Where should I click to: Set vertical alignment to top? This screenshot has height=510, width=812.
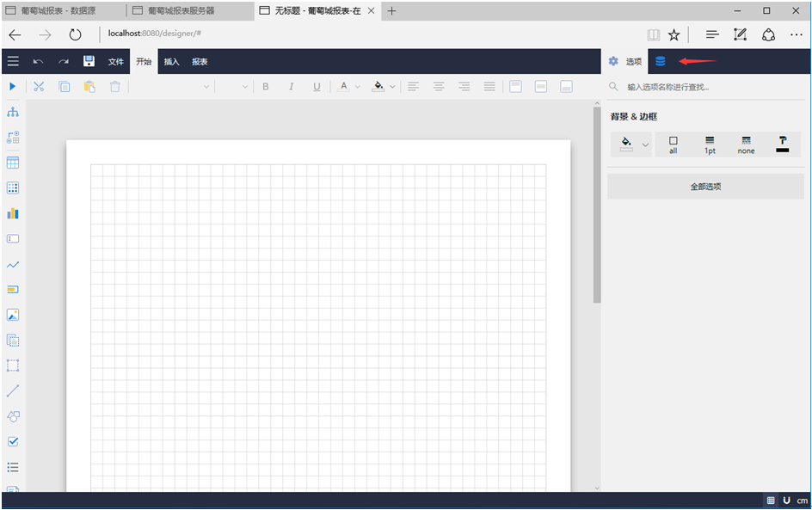click(515, 87)
